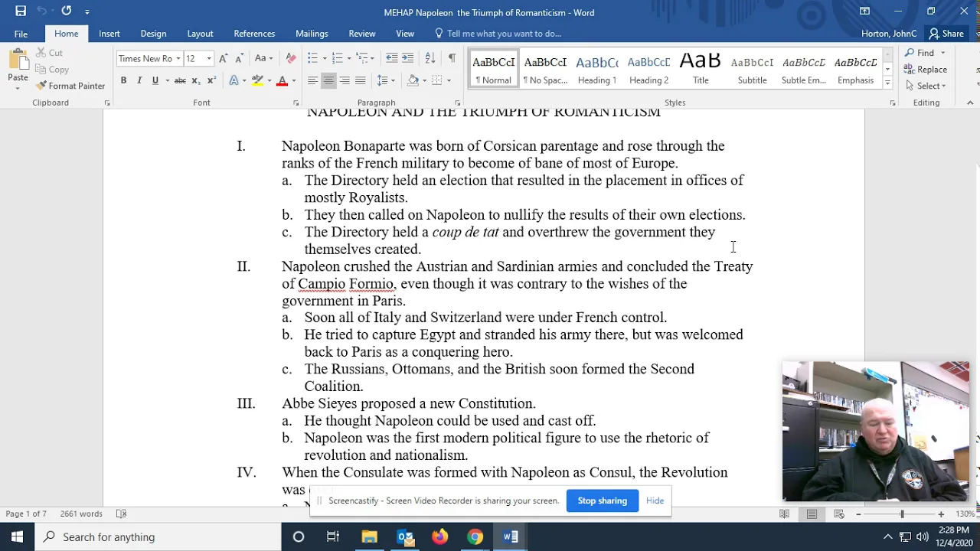Viewport: 980px width, 551px height.
Task: Toggle Print Layout view in status bar
Action: point(812,514)
